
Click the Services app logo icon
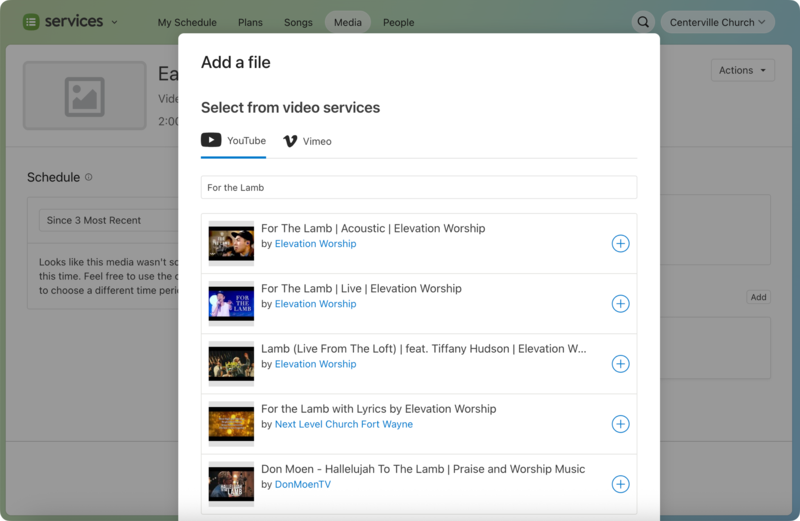click(x=31, y=22)
